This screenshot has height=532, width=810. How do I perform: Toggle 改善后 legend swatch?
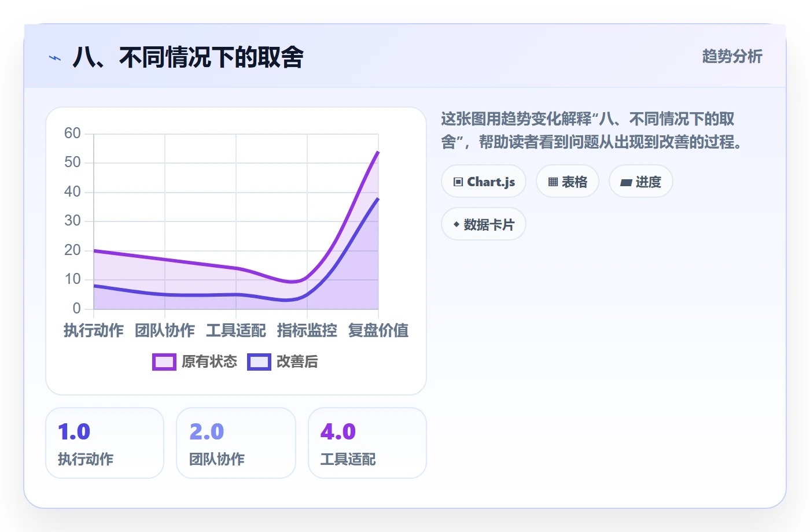click(259, 362)
